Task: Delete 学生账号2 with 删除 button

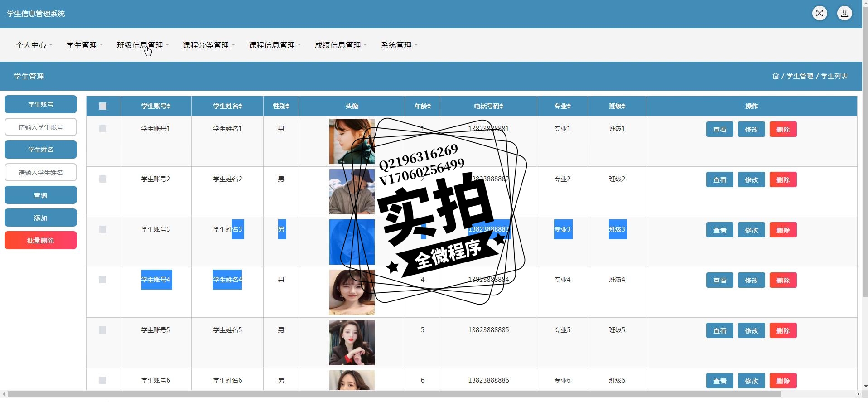Action: [783, 179]
